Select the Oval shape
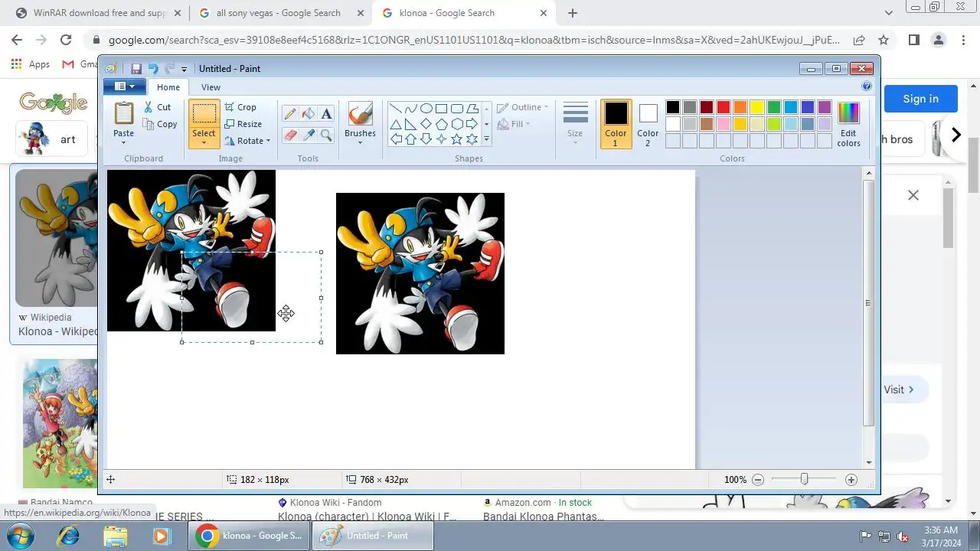The width and height of the screenshot is (980, 551). 426,109
